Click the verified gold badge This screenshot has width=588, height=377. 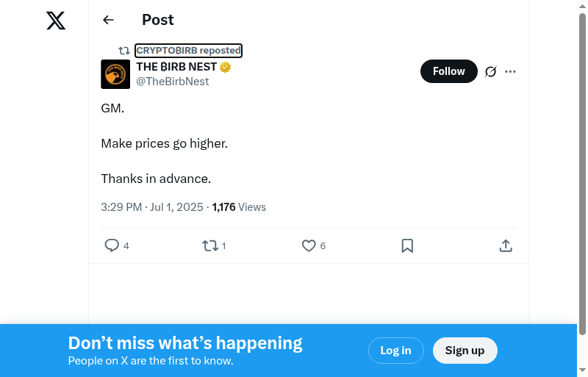(226, 67)
